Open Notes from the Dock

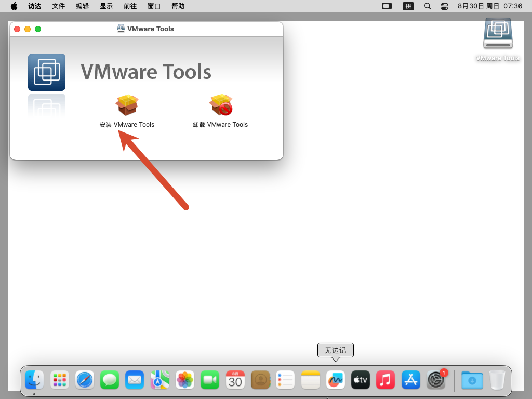pos(311,380)
